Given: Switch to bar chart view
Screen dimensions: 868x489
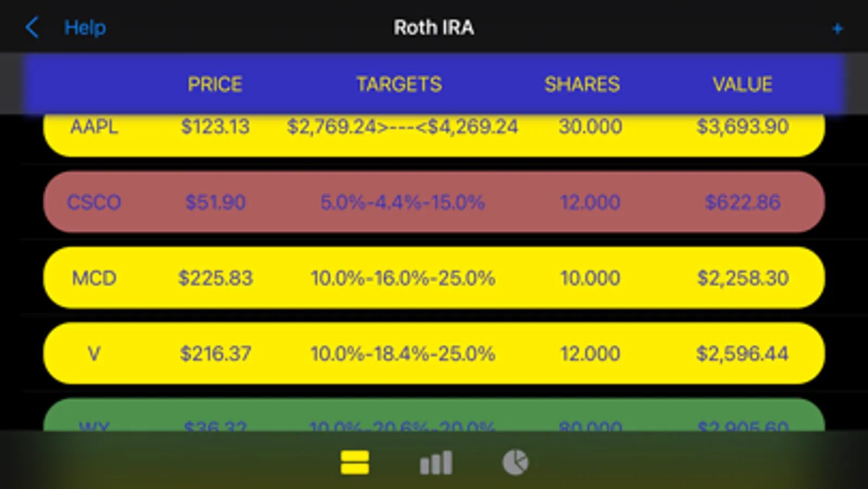Looking at the screenshot, I should [436, 462].
